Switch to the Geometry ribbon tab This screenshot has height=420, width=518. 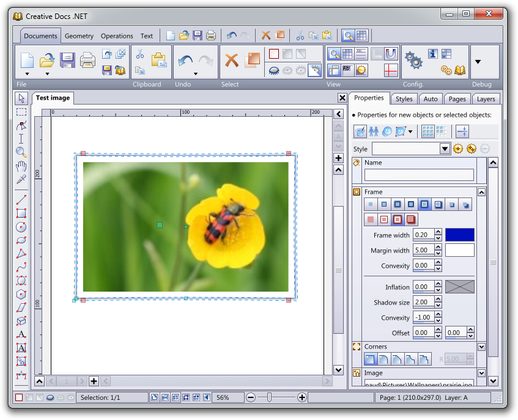click(79, 36)
